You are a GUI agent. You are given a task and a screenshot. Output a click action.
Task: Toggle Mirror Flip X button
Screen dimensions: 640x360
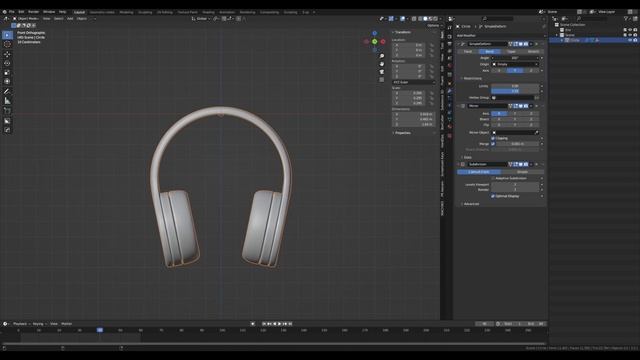499,125
